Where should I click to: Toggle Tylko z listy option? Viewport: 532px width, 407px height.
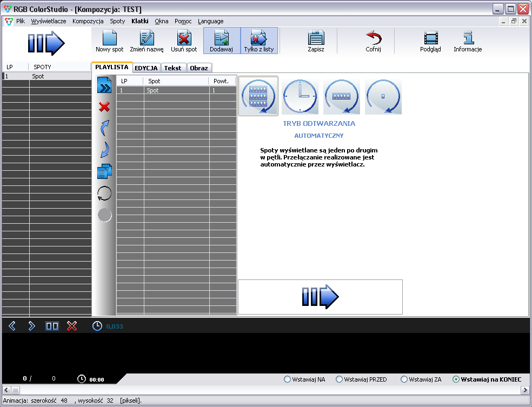click(x=259, y=41)
